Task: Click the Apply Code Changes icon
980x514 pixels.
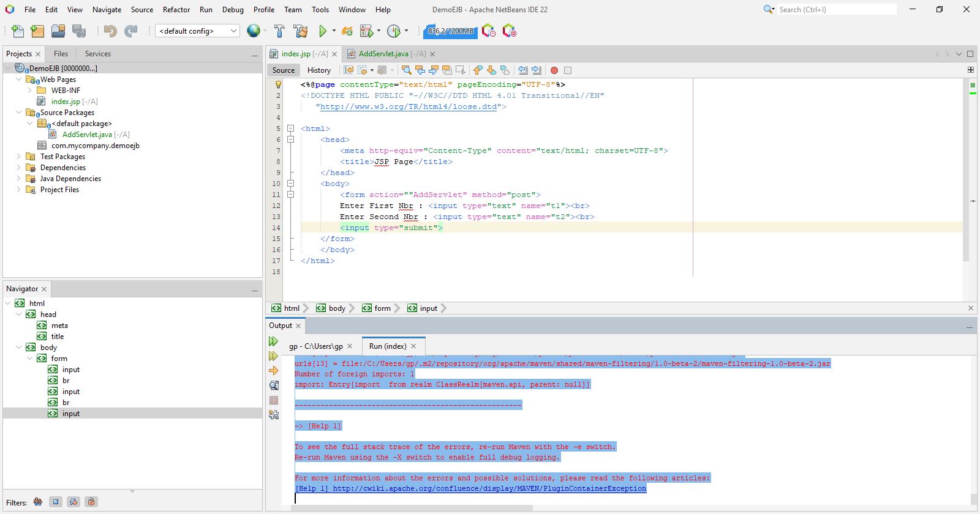Action: [x=347, y=31]
